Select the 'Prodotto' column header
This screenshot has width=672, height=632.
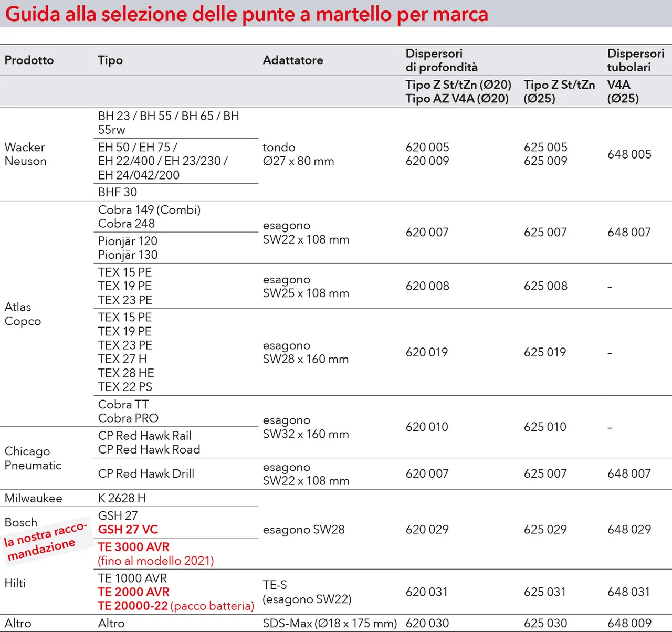29,60
